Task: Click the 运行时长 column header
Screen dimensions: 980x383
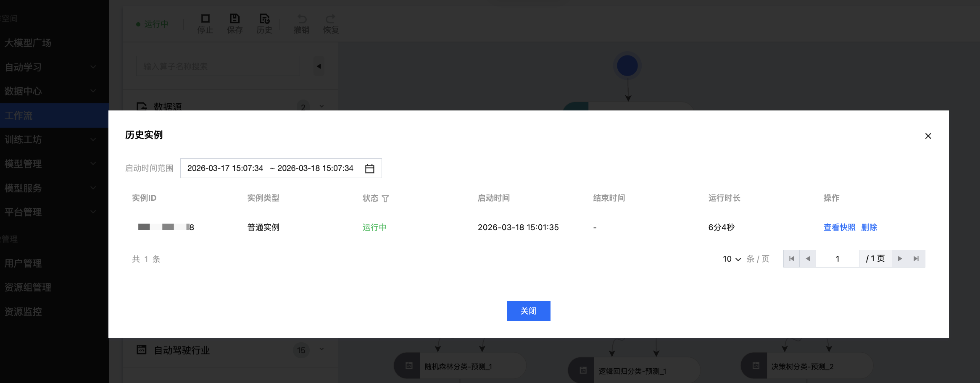Action: (x=724, y=198)
